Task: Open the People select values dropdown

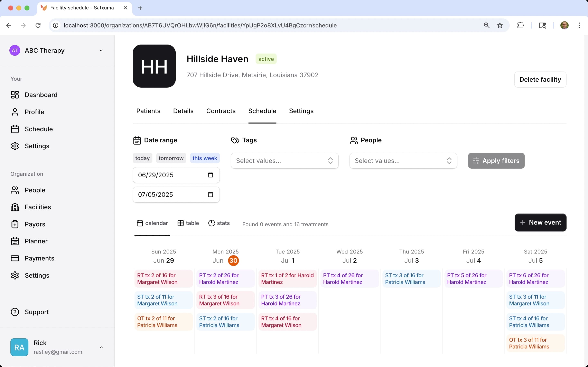Action: click(403, 161)
